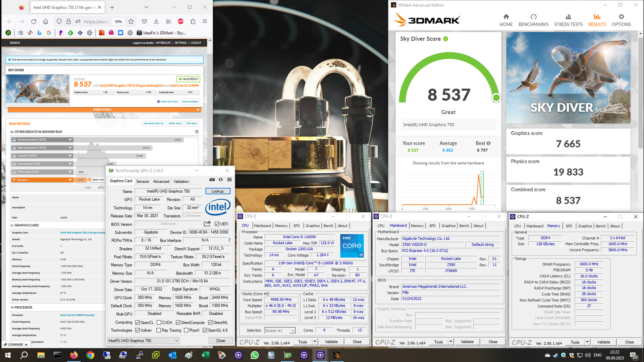
Task: Open Firefox library icon
Action: pyautogui.click(x=168, y=21)
